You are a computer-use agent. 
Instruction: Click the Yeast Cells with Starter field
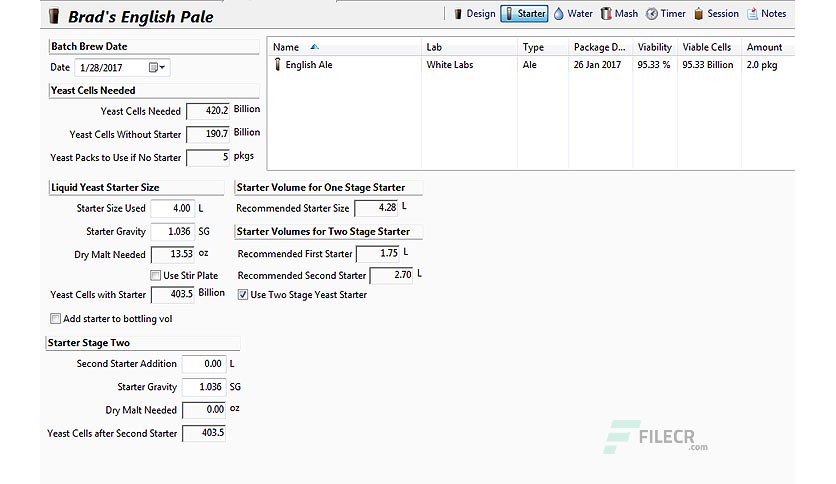[172, 294]
